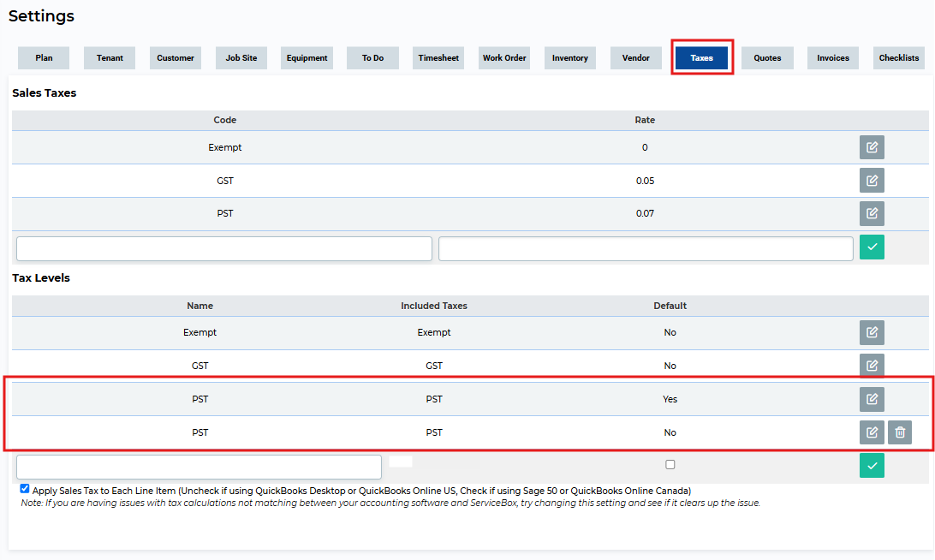Select the Taxes tab
The width and height of the screenshot is (935, 560).
[702, 58]
